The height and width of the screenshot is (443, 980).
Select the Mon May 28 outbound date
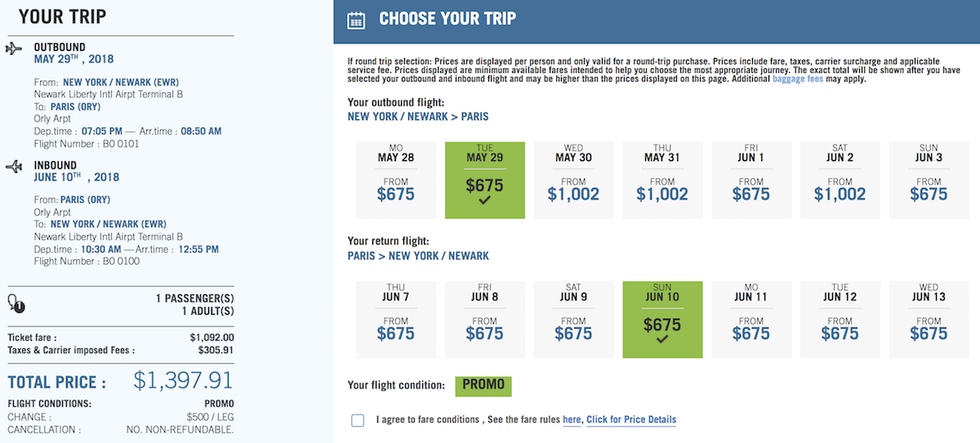tap(396, 181)
